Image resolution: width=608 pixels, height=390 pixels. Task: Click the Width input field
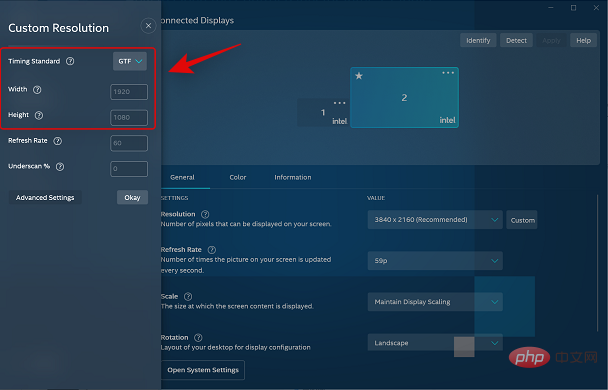(129, 92)
